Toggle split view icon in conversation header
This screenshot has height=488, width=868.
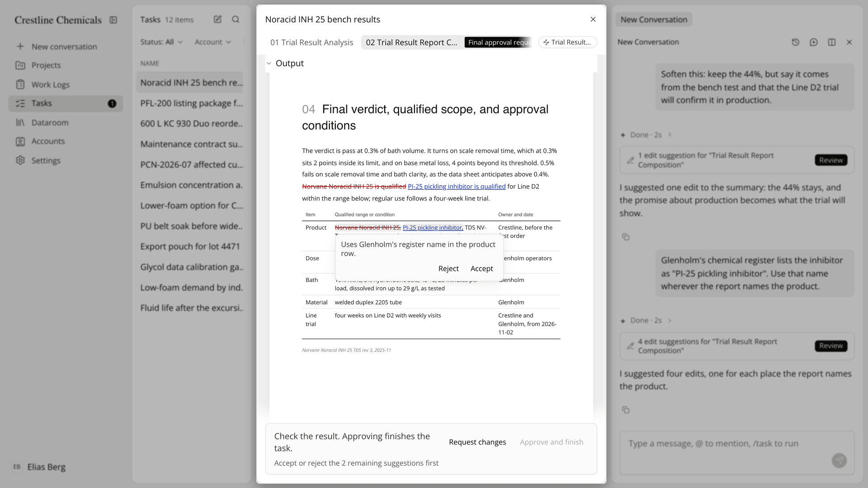[x=832, y=42]
